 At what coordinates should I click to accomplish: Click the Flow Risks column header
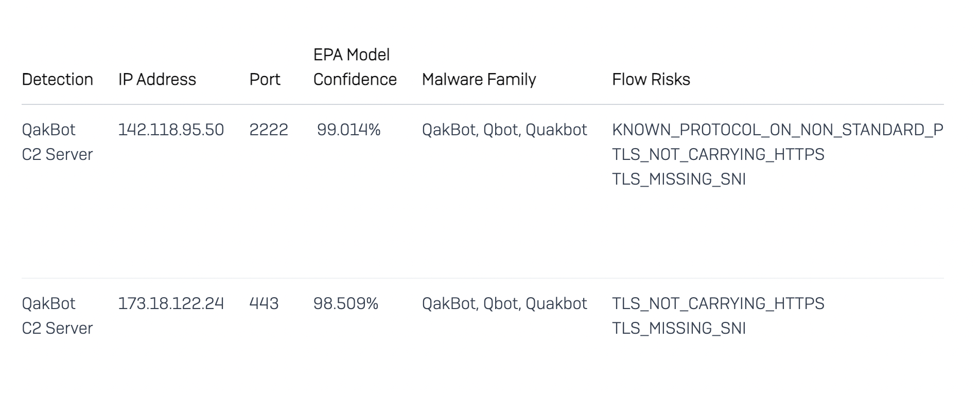(651, 79)
